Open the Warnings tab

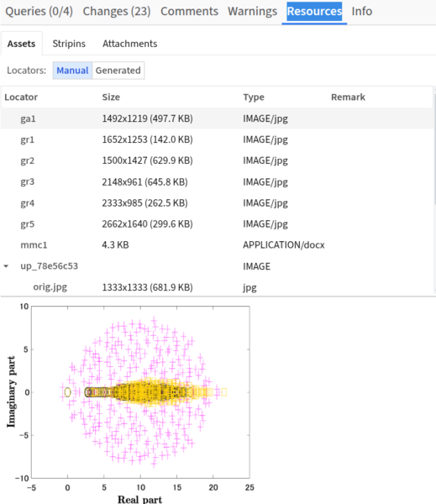click(252, 11)
